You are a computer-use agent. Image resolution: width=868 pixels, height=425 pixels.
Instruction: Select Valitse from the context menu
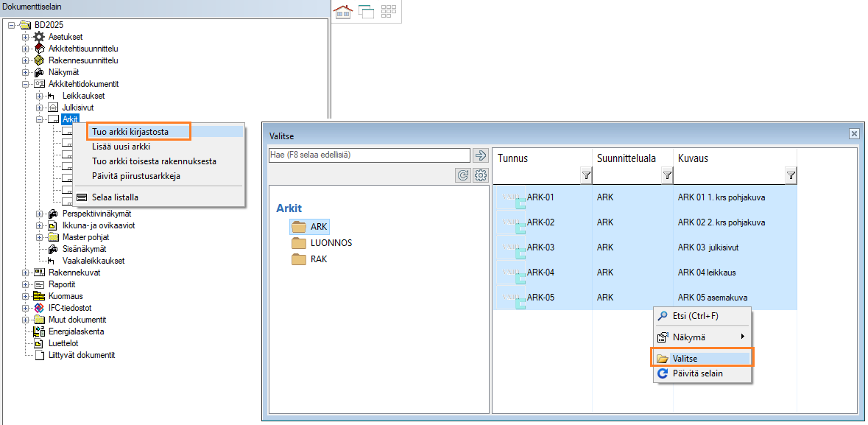[x=685, y=359]
